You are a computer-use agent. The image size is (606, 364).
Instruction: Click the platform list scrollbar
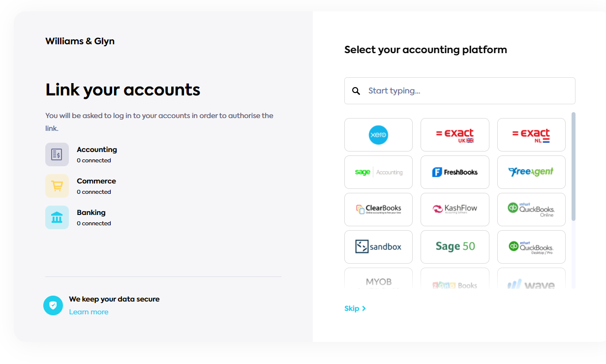pos(573,167)
